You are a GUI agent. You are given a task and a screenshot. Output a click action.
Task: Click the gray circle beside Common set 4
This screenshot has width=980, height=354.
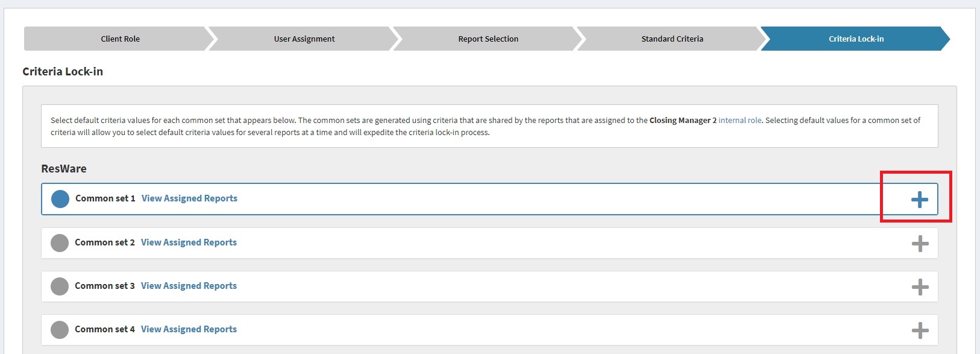[60, 330]
